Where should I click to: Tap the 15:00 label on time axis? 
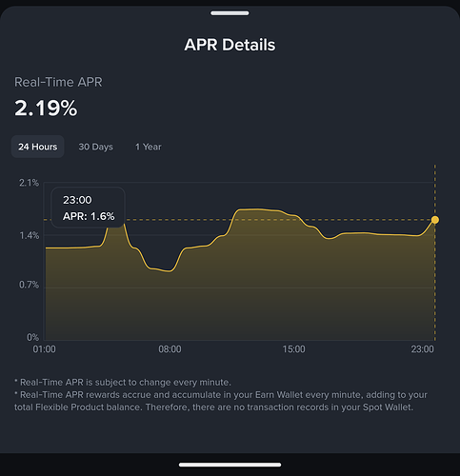293,349
